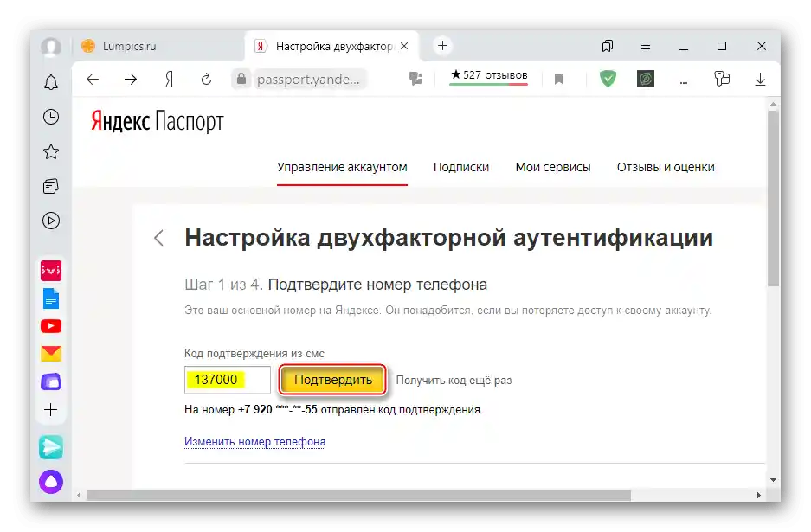Open notifications bell in sidebar
811x532 pixels.
pos(51,82)
